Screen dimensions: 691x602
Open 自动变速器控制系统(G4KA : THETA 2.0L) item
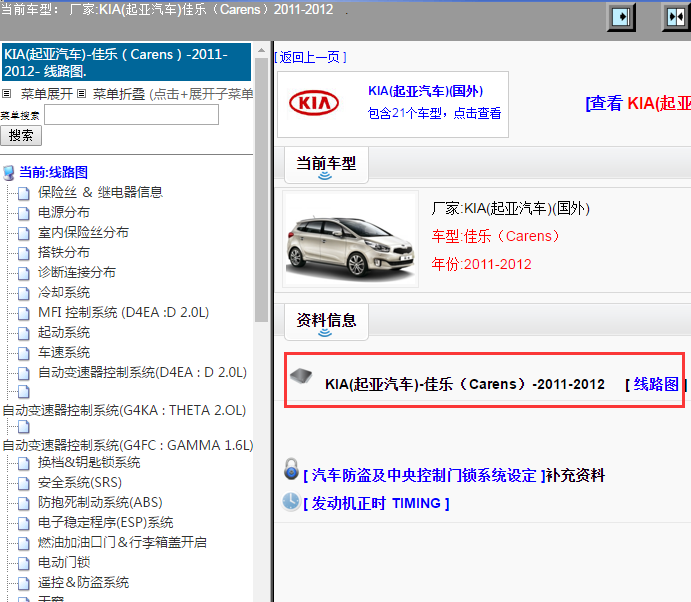pos(124,411)
